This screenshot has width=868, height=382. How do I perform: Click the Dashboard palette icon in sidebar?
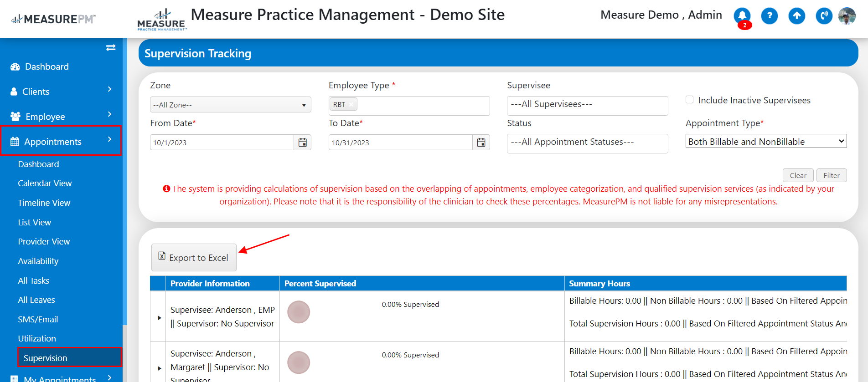point(15,66)
